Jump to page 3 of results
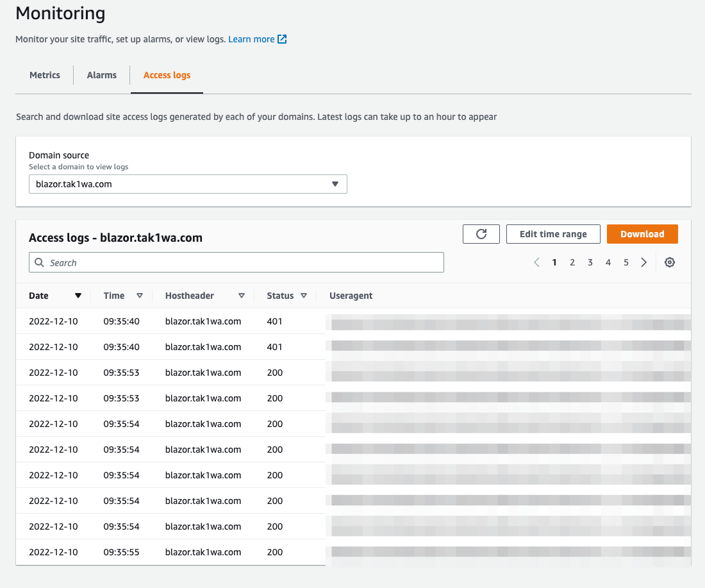The image size is (705, 588). click(x=590, y=262)
